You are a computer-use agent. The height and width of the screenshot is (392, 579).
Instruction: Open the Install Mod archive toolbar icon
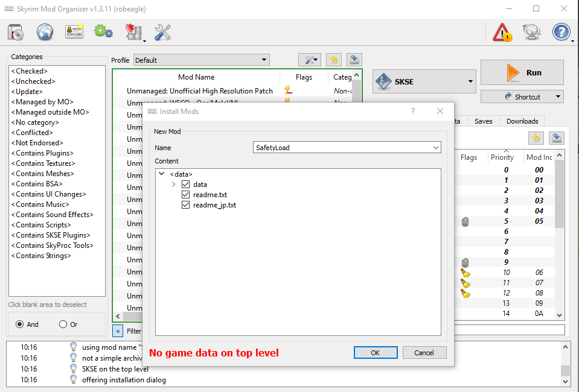(x=16, y=33)
